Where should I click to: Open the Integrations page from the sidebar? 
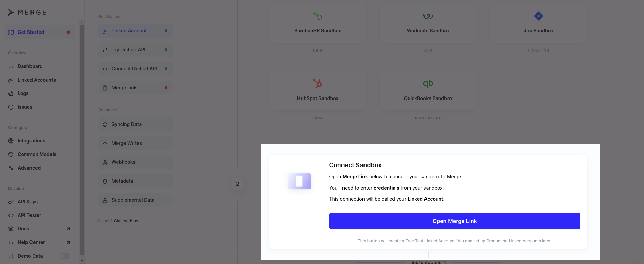tap(32, 140)
